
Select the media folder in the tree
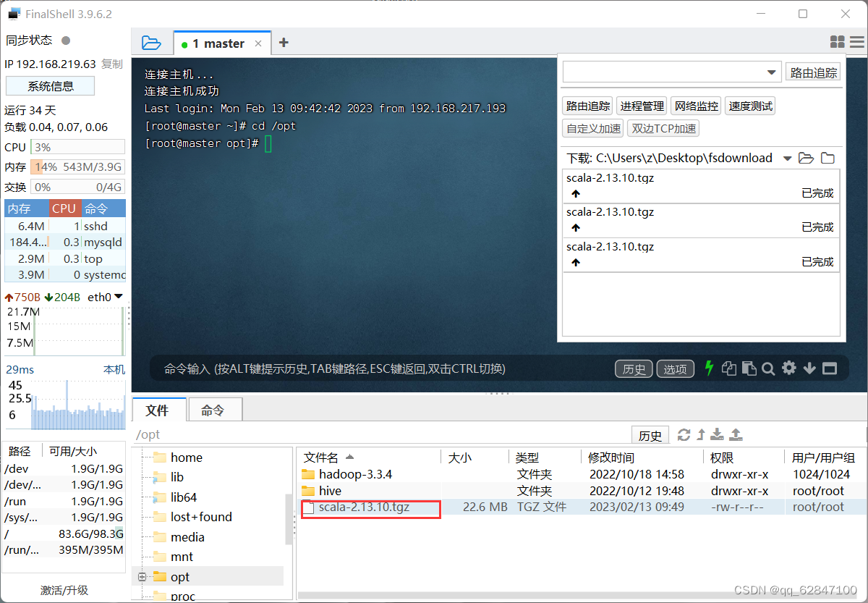[x=187, y=537]
